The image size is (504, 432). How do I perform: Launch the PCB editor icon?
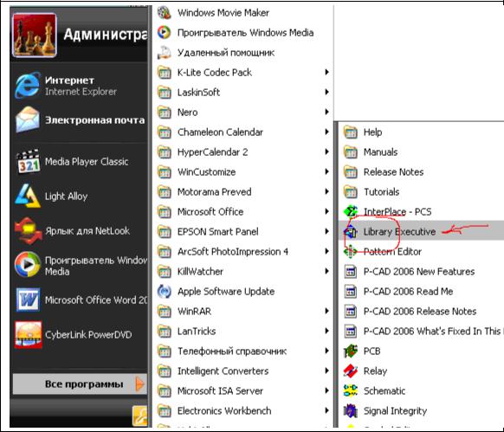click(351, 351)
